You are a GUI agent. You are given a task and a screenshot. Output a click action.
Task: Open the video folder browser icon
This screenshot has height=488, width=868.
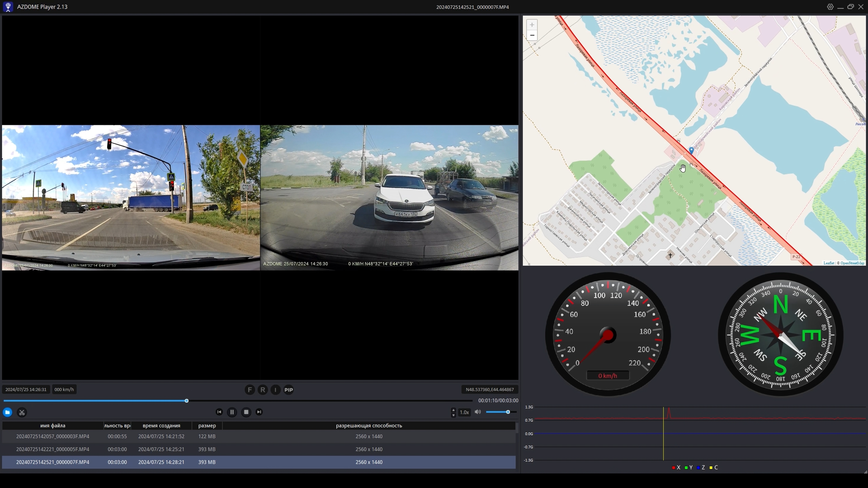tap(7, 412)
